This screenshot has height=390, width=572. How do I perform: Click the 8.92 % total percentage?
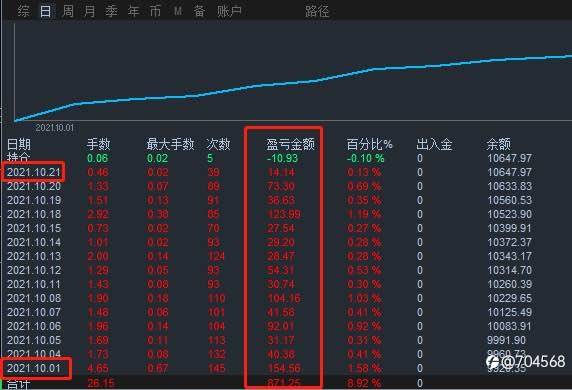pyautogui.click(x=364, y=383)
